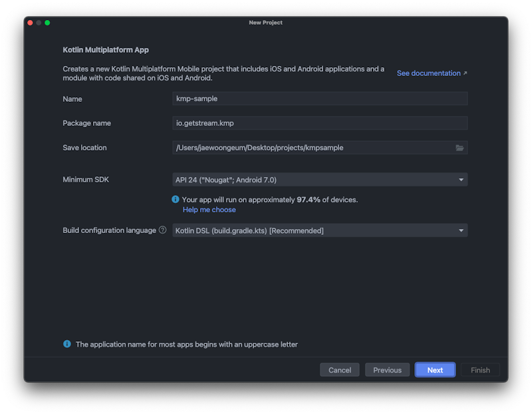Click the info icon near application name tip
The width and height of the screenshot is (532, 414).
tap(66, 344)
